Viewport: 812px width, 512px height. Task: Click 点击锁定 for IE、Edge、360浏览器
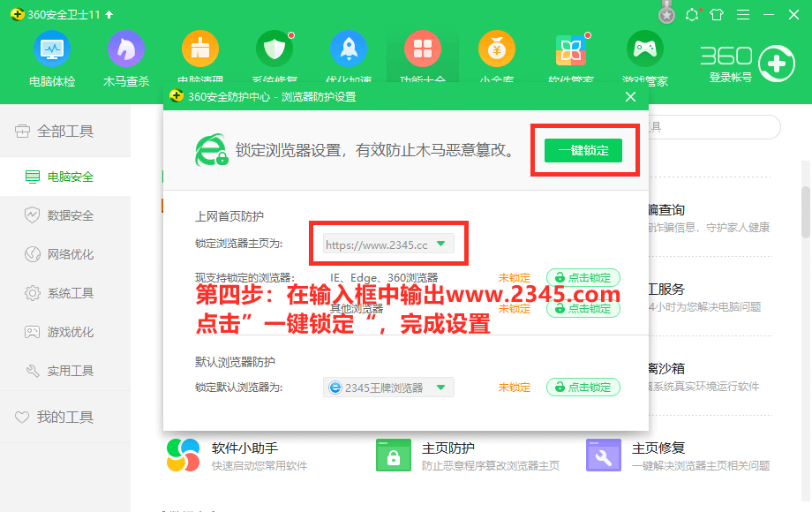tap(583, 277)
